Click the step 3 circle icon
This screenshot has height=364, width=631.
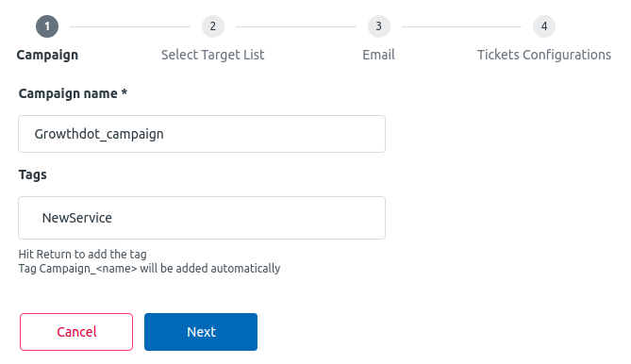coord(378,26)
